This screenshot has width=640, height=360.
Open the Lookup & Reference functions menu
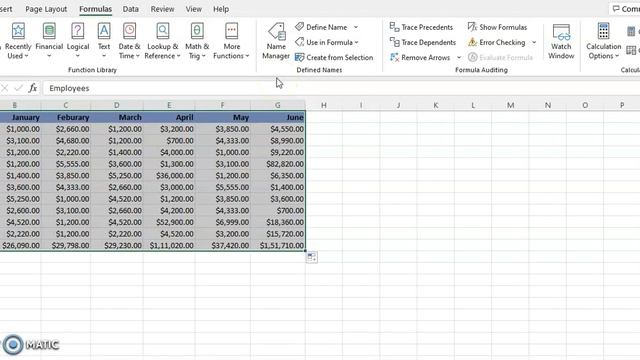point(162,41)
